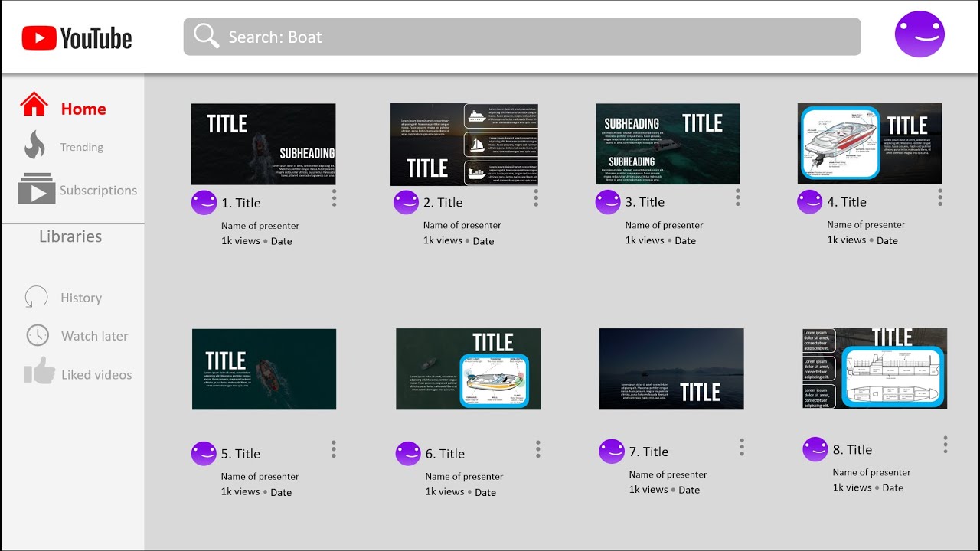This screenshot has width=980, height=551.
Task: Click the 2. Title video link
Action: [x=443, y=203]
